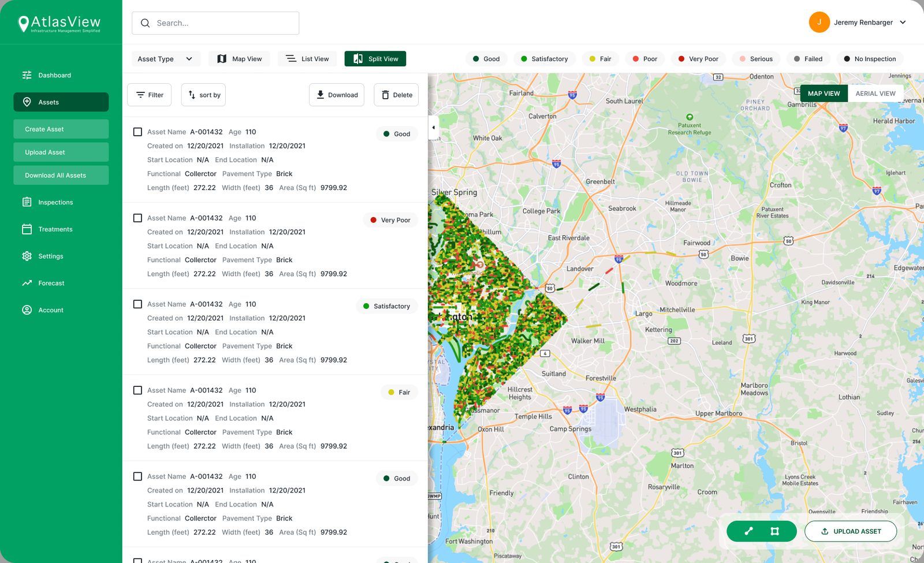Viewport: 924px width, 563px height.
Task: Click the measure line tool on map
Action: click(748, 531)
